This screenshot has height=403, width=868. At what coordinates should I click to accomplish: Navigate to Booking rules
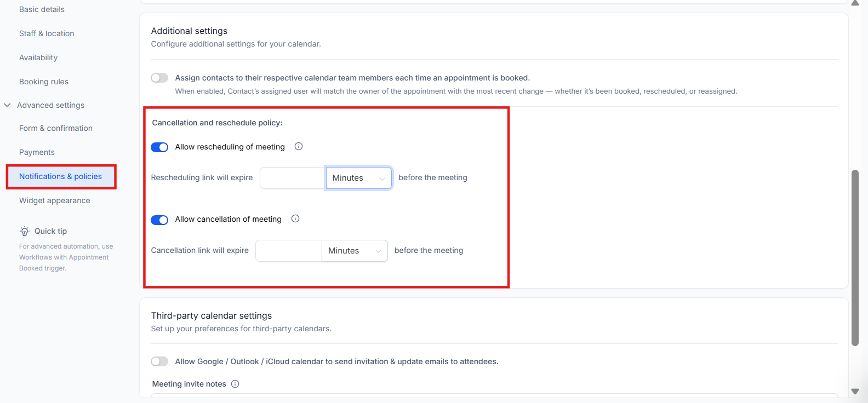click(x=44, y=82)
